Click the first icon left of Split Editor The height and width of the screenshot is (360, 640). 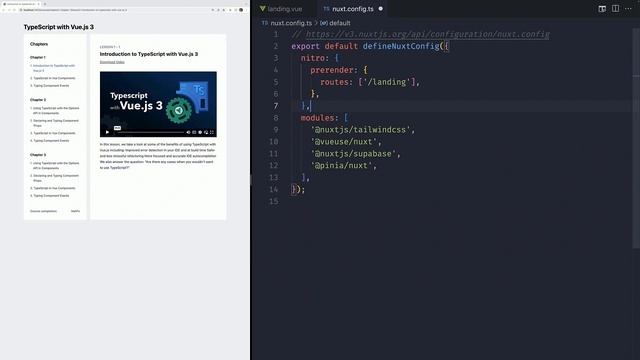(602, 9)
